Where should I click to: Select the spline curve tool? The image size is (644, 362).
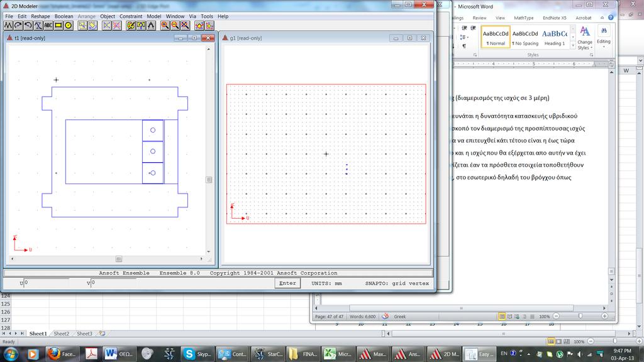click(x=38, y=25)
